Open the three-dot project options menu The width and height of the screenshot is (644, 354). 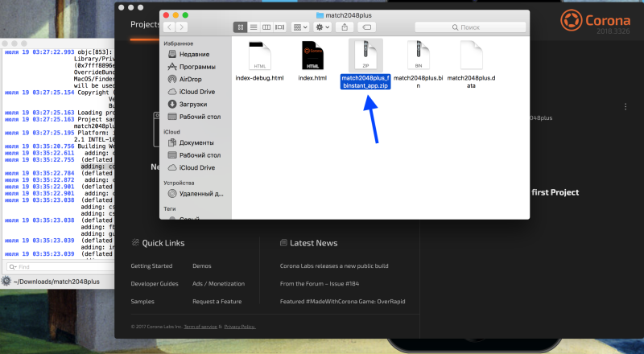(625, 107)
